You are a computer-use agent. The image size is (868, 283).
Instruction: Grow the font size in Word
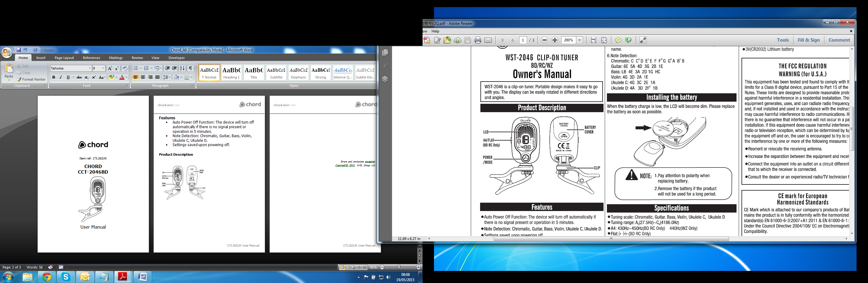(x=110, y=68)
